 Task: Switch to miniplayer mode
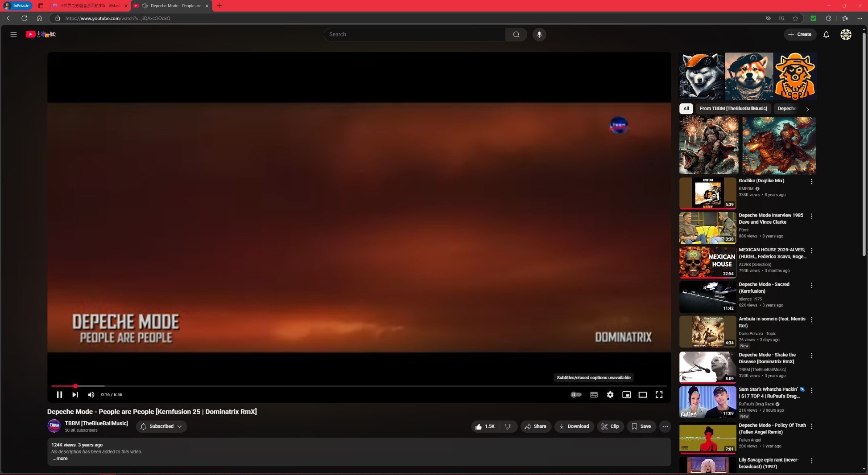626,395
